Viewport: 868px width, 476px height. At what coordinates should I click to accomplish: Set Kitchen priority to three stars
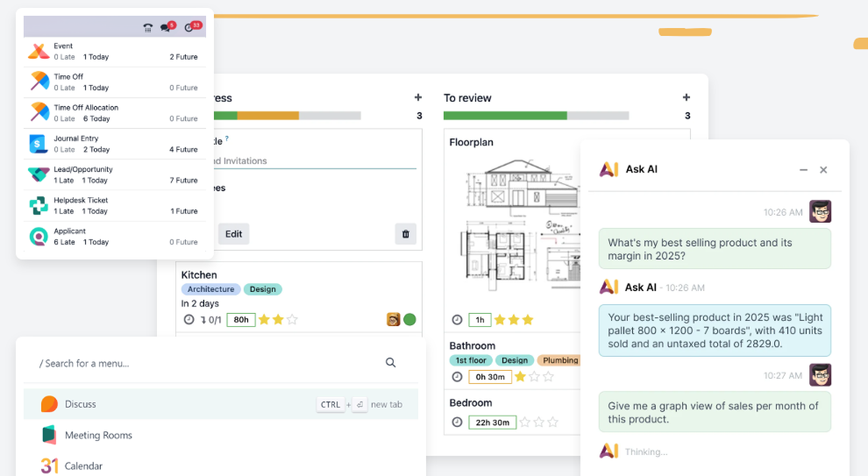pyautogui.click(x=292, y=320)
